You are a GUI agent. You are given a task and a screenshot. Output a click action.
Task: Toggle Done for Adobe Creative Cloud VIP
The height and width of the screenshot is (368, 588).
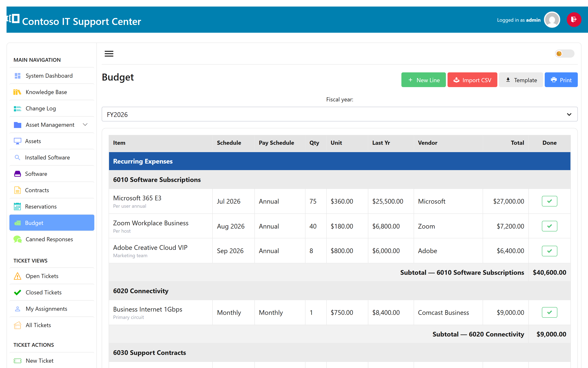pyautogui.click(x=549, y=251)
